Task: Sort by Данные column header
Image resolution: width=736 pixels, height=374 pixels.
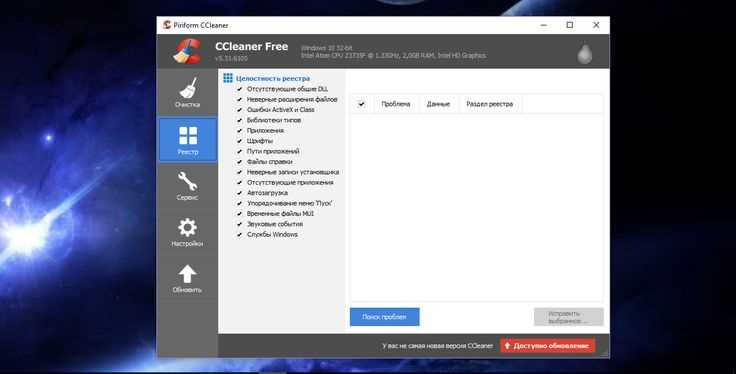Action: [438, 104]
